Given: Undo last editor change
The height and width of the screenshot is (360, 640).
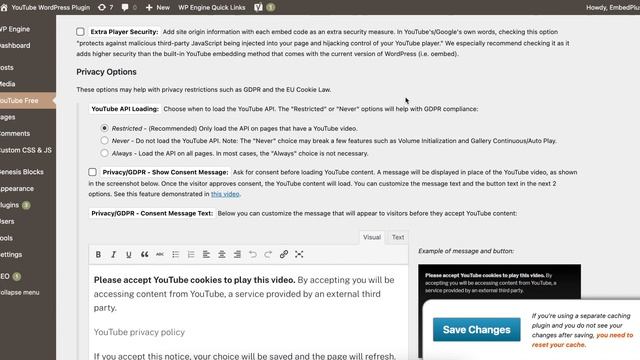Looking at the screenshot, I should (253, 254).
